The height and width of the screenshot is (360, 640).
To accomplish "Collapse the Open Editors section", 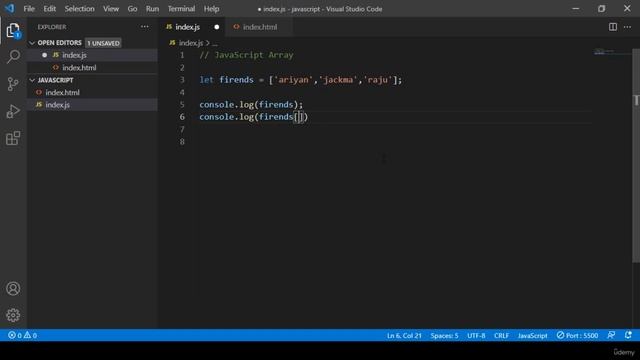I will tap(32, 43).
